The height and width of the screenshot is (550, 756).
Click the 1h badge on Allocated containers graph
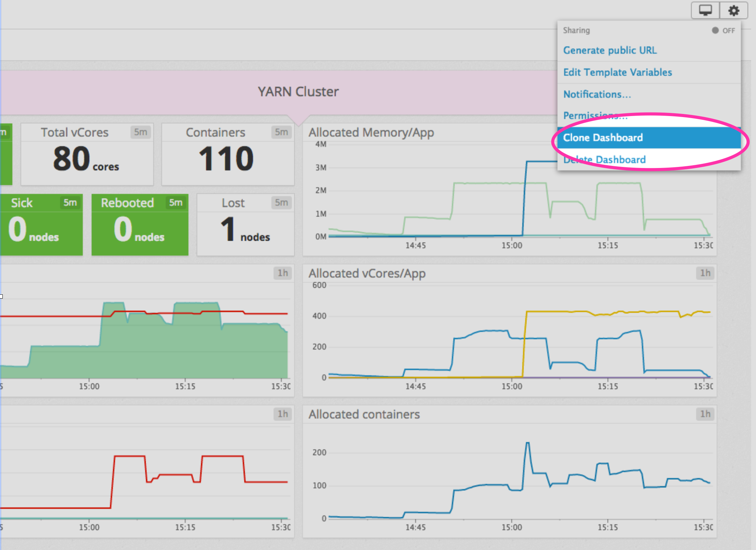coord(705,414)
